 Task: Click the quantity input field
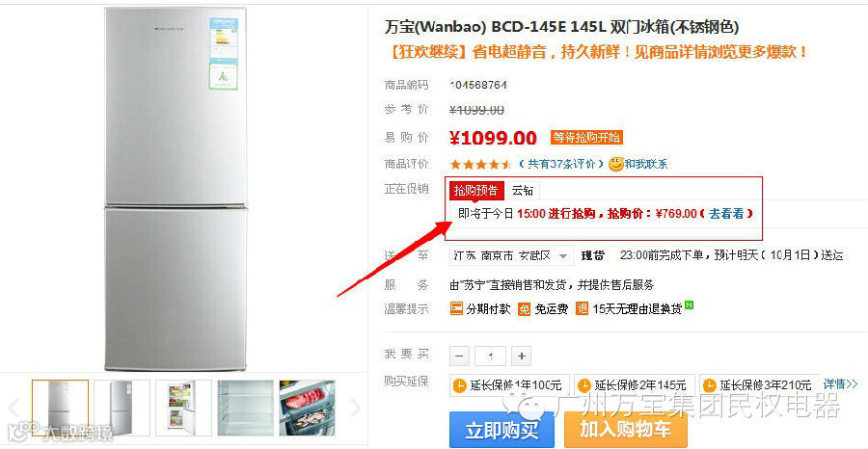click(491, 357)
